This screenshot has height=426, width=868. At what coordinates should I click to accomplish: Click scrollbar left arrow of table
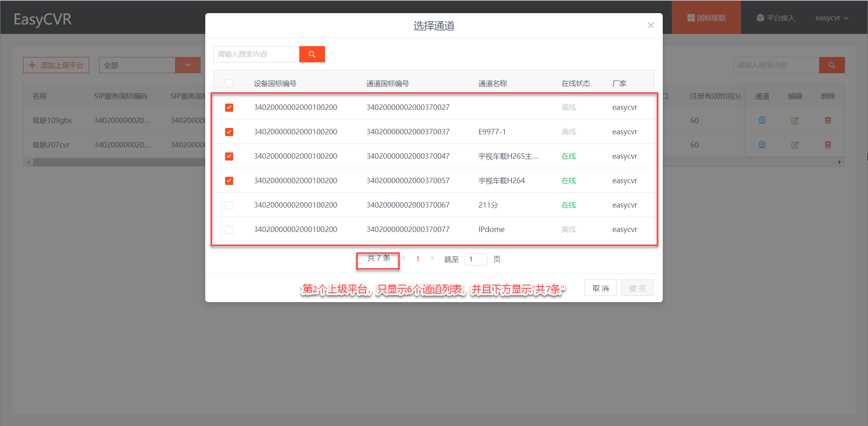[x=28, y=162]
